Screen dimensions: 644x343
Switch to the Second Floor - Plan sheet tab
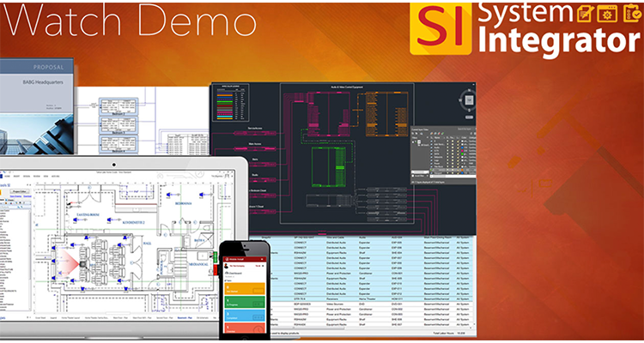tap(165, 318)
